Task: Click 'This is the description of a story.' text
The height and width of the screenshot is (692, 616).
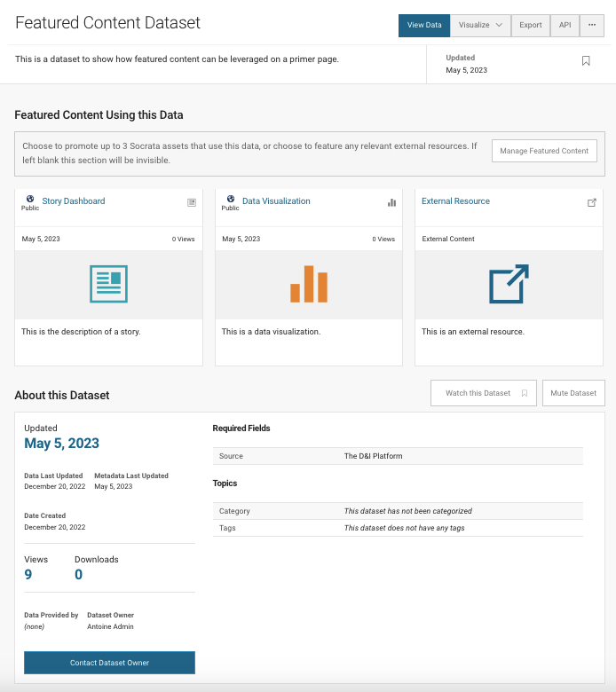Action: tap(81, 332)
